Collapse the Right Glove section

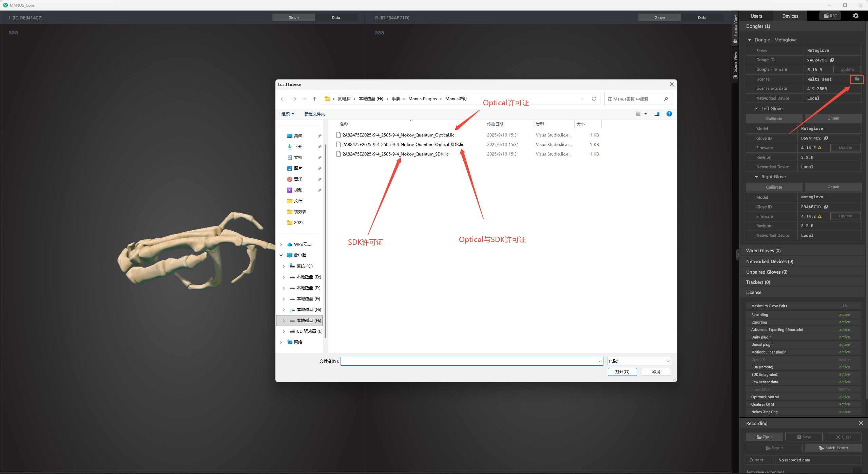[756, 177]
